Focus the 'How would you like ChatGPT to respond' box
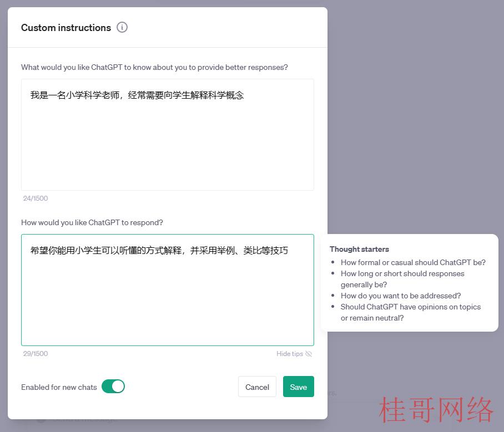 [168, 290]
